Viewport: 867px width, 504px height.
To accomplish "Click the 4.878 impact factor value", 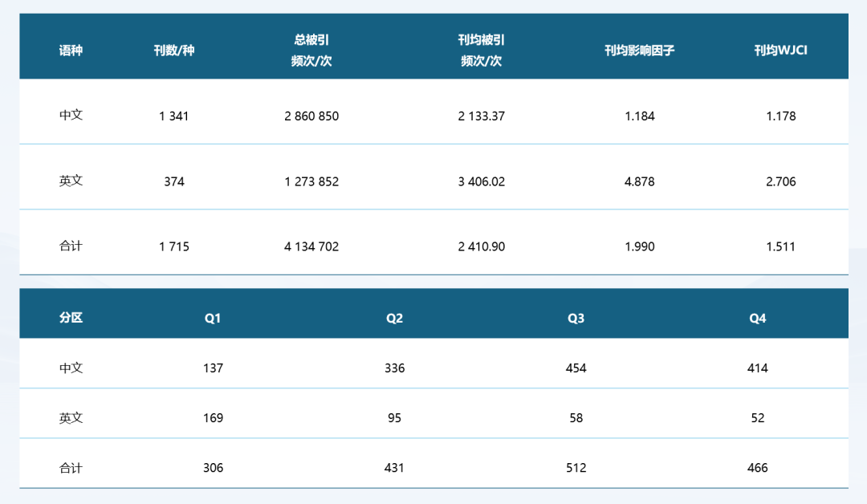I will click(x=639, y=181).
